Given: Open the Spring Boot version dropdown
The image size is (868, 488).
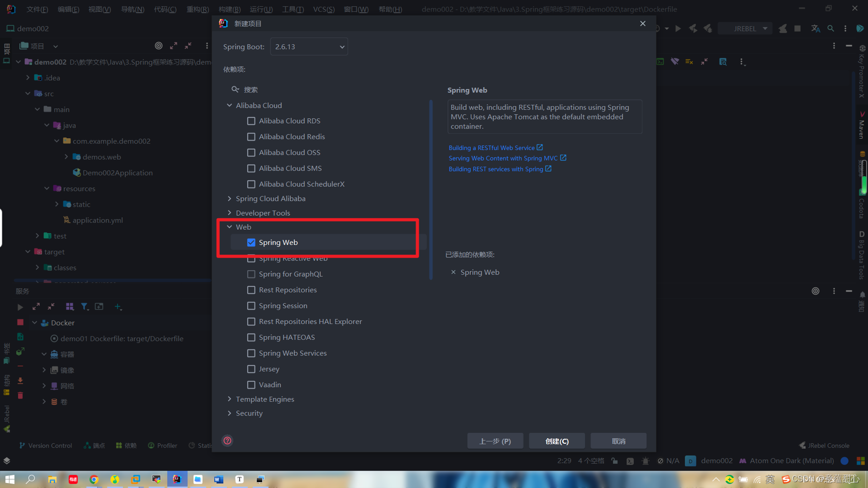Looking at the screenshot, I should 309,47.
